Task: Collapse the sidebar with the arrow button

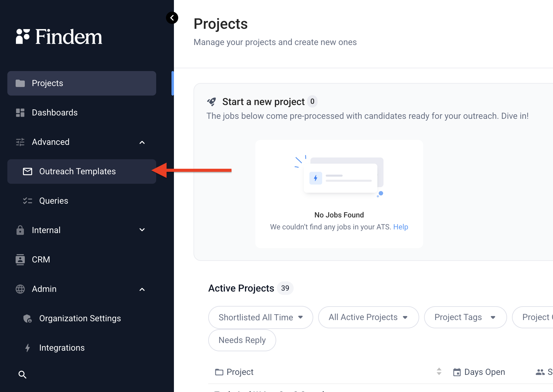Action: [x=172, y=18]
